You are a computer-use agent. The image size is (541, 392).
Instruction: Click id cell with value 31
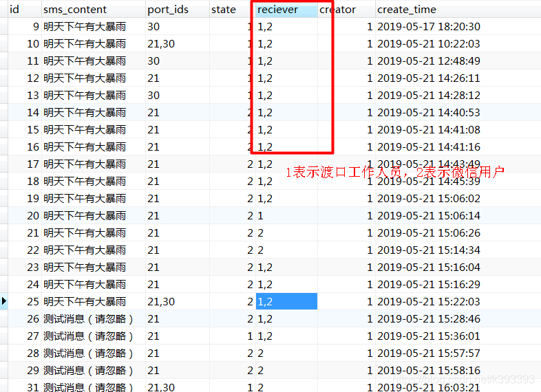click(x=25, y=386)
